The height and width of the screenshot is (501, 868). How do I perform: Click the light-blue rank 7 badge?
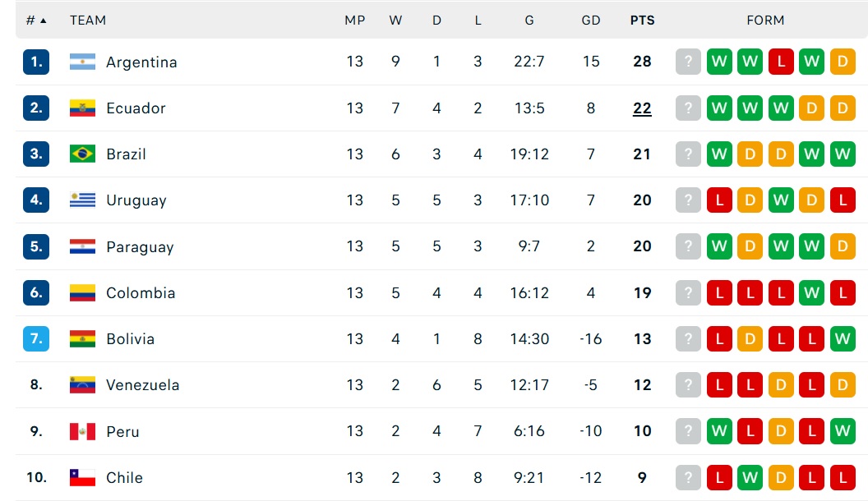36,338
